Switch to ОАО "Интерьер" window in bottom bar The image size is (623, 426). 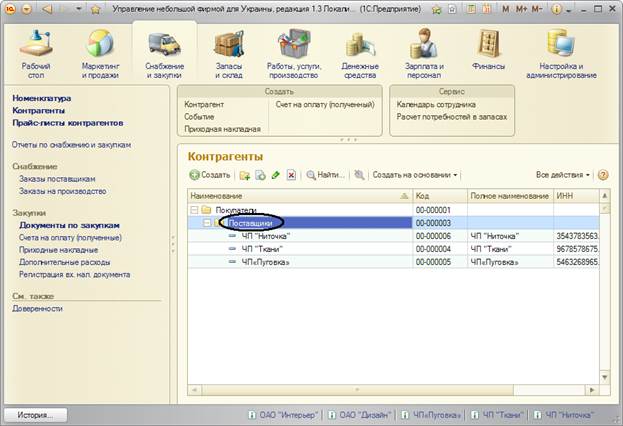[x=283, y=415]
